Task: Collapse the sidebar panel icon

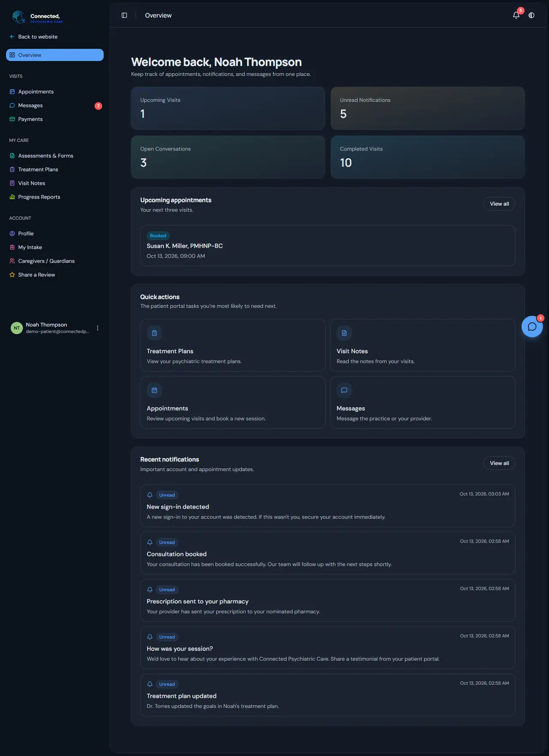Action: 124,15
